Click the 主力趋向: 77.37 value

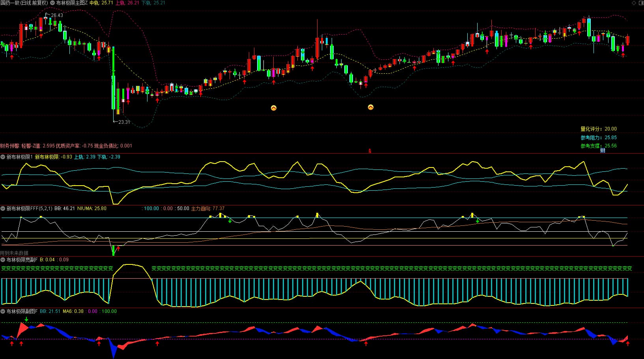(208, 208)
